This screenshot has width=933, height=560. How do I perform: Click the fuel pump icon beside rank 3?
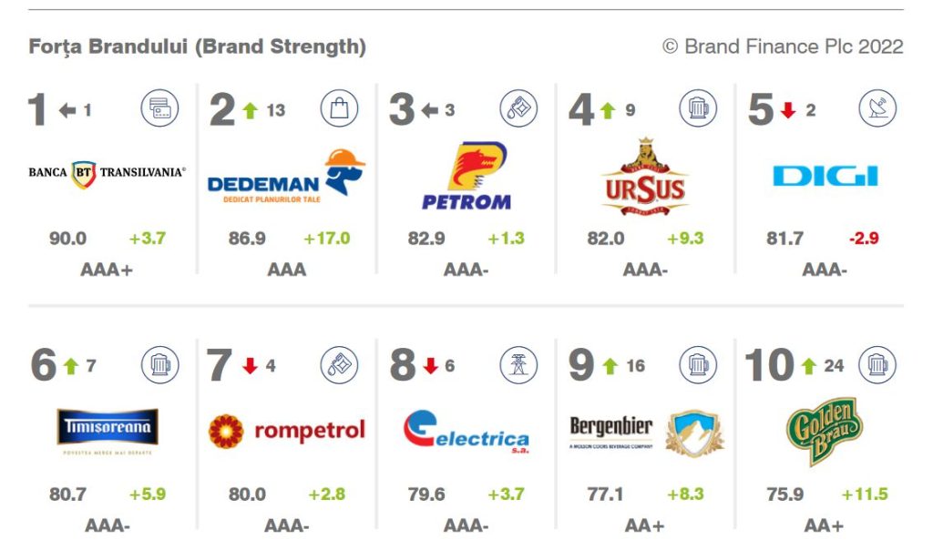(x=518, y=108)
